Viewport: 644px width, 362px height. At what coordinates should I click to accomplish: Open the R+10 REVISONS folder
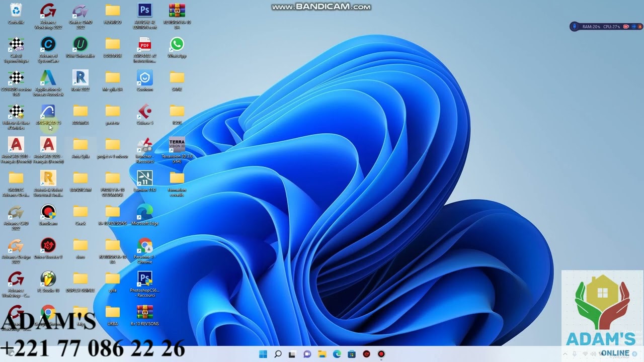[113, 216]
